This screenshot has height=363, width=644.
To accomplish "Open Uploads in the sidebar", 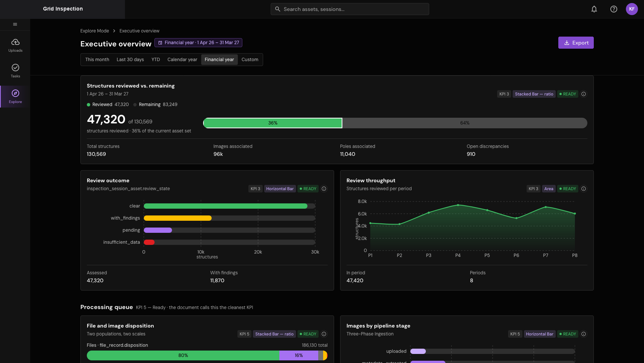I will pyautogui.click(x=15, y=45).
